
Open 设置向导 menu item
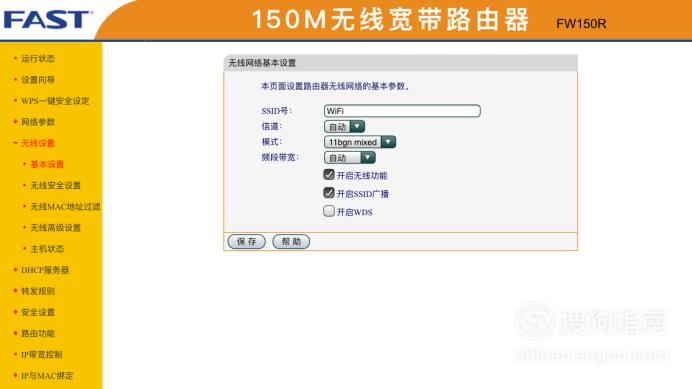click(x=38, y=79)
